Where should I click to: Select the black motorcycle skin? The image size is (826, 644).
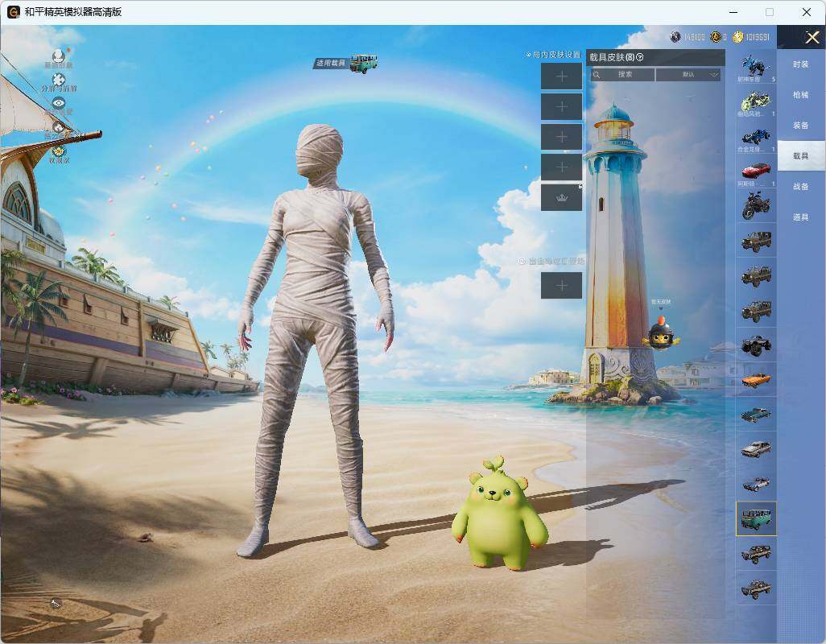pyautogui.click(x=756, y=205)
